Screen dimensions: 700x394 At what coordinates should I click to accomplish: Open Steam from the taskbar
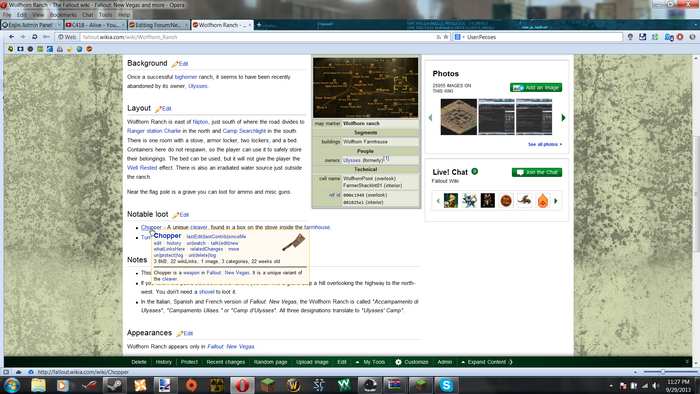114,385
